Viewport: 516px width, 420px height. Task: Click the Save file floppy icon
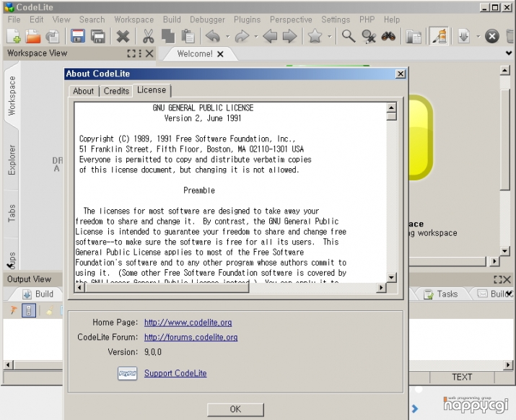click(x=78, y=36)
